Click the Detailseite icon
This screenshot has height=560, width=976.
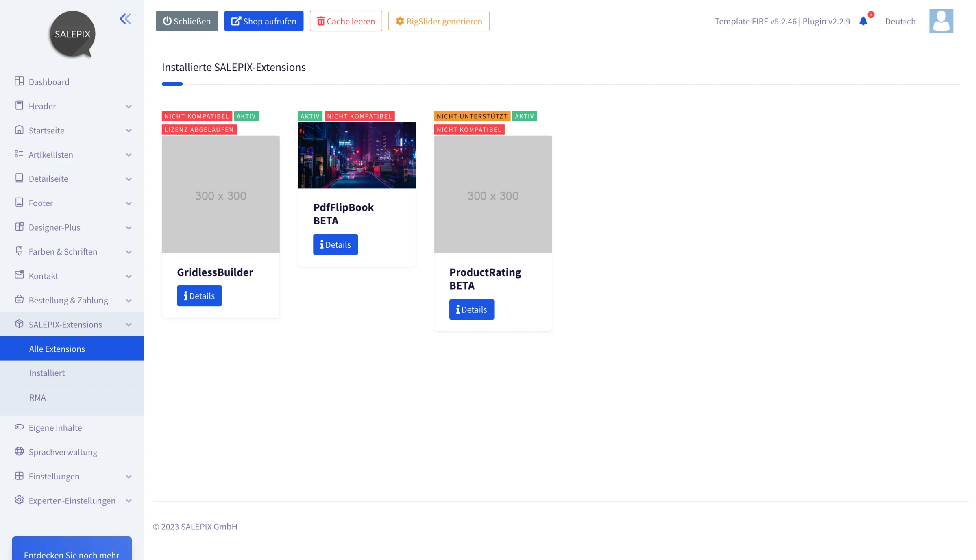19,179
